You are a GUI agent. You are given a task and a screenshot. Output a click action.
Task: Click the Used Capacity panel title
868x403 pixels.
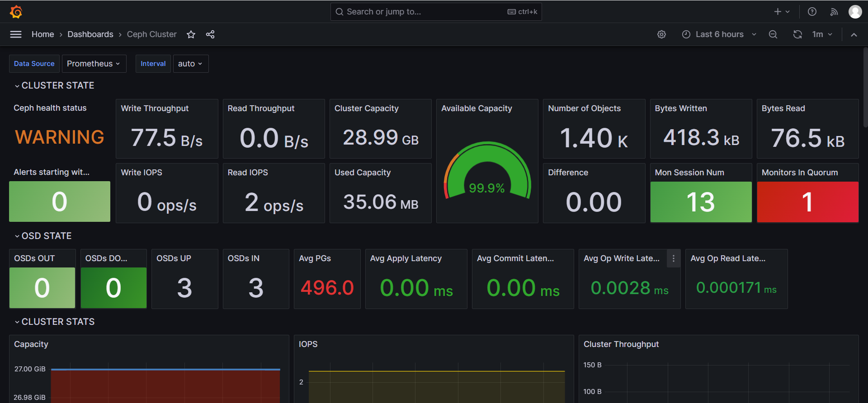pyautogui.click(x=363, y=173)
